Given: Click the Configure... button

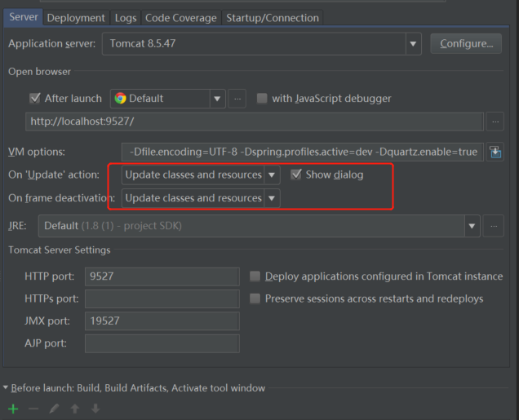Looking at the screenshot, I should [x=466, y=44].
